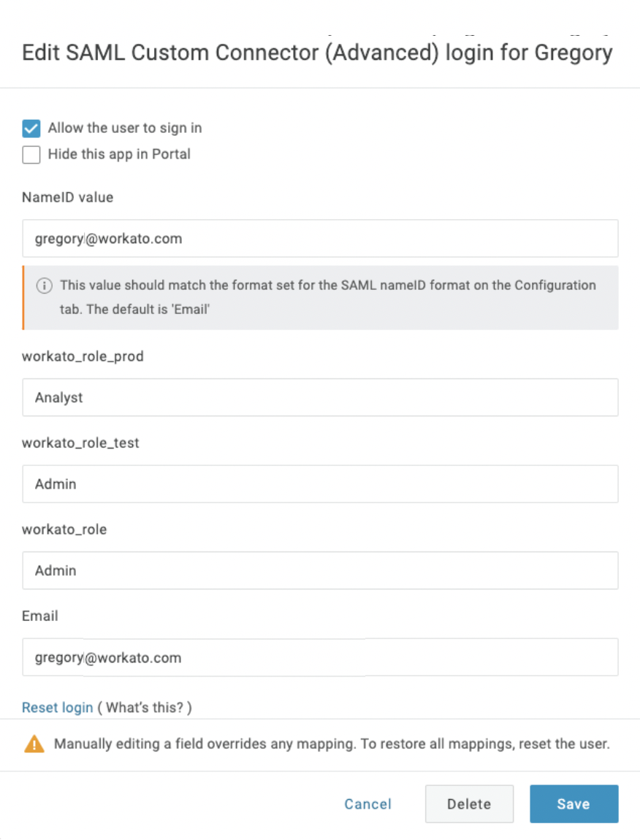640x840 pixels.
Task: Uncheck the 'Allow the user to sign in' checkbox
Action: tap(31, 129)
